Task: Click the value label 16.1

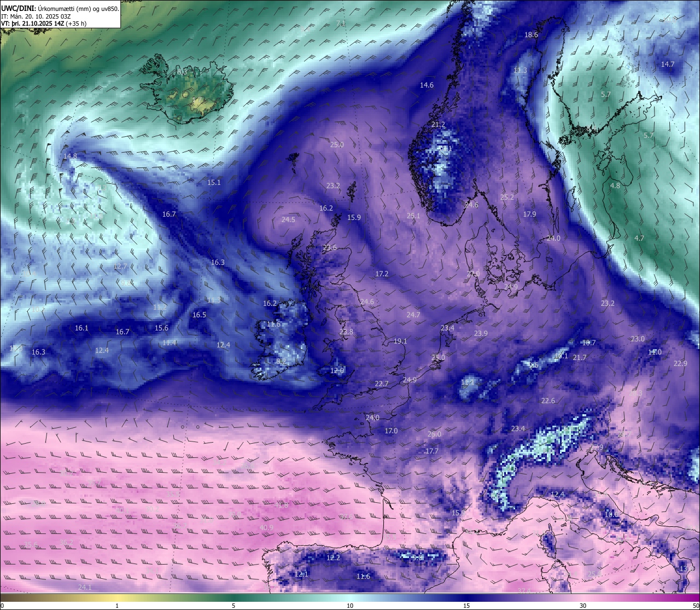Action: point(81,328)
